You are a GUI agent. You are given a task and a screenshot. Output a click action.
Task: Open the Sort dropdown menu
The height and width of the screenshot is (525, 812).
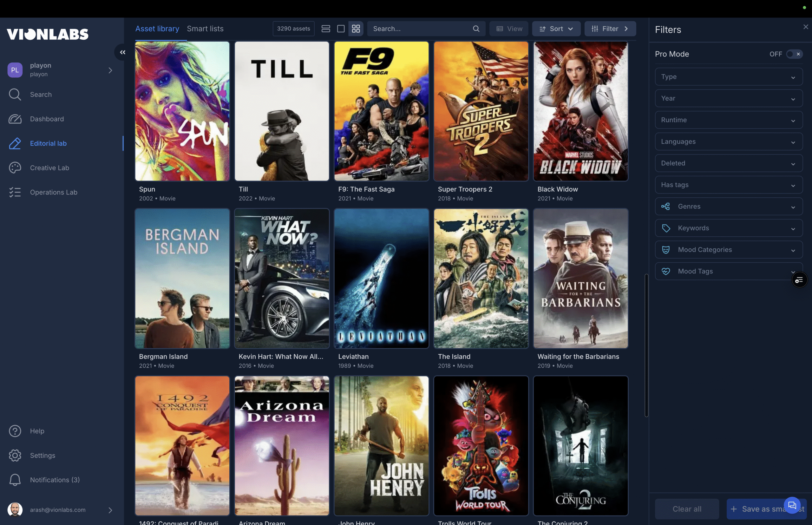(x=556, y=29)
